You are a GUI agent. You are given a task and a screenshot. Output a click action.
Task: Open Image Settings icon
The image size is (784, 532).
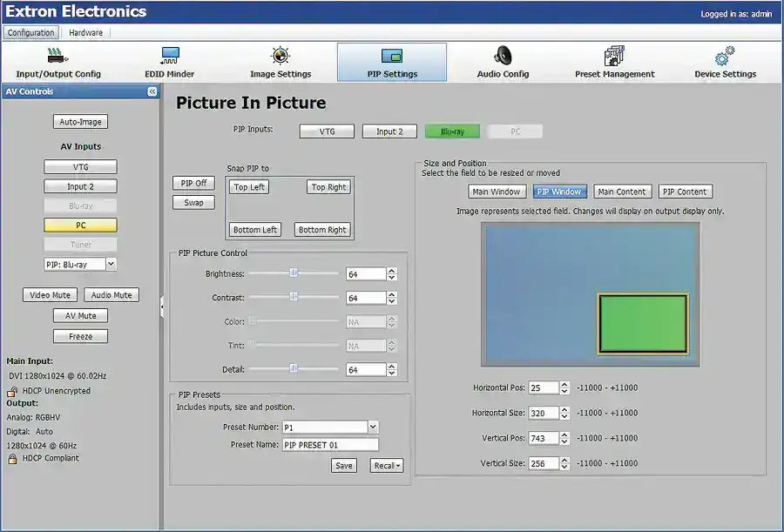click(280, 57)
